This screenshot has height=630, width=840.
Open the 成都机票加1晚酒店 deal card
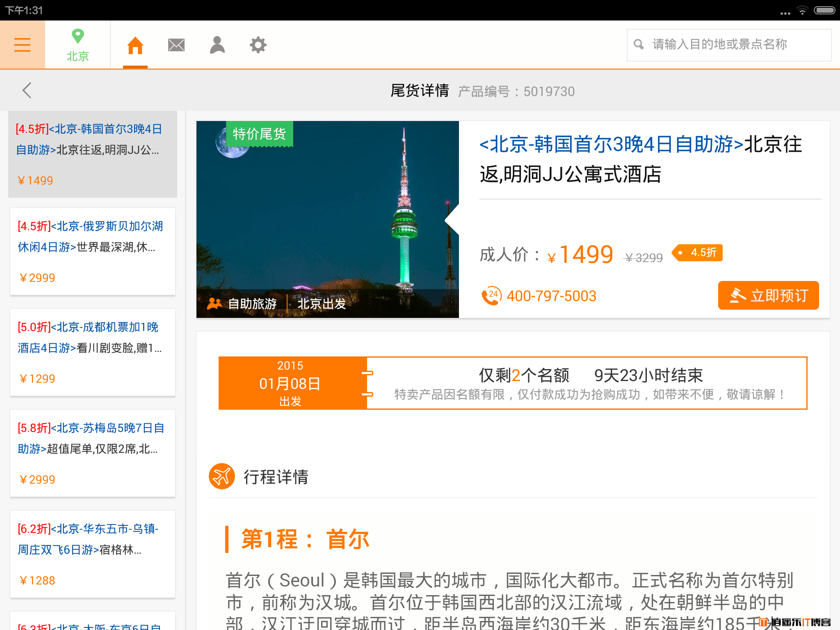tap(93, 352)
